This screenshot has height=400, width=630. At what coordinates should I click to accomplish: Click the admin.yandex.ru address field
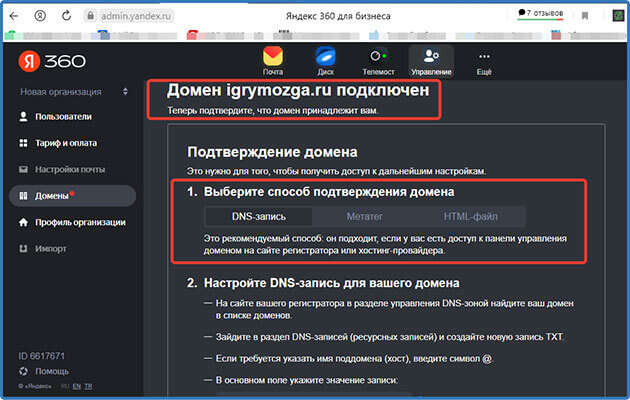pos(136,16)
